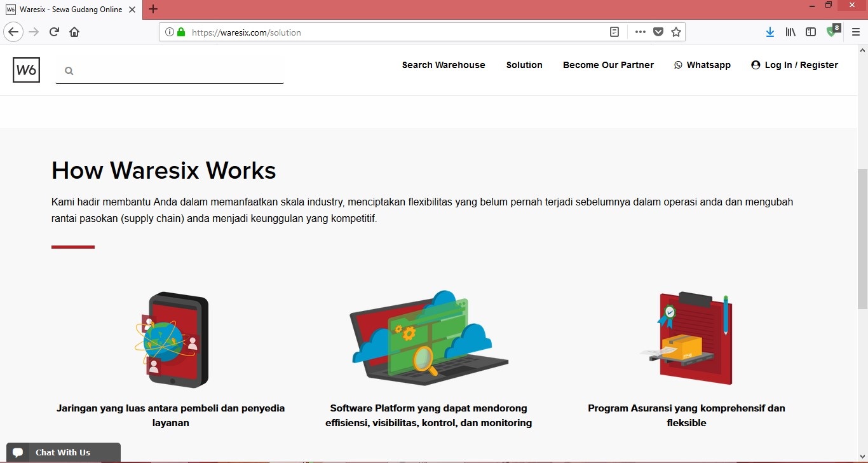Save the page to Pocket

[658, 32]
